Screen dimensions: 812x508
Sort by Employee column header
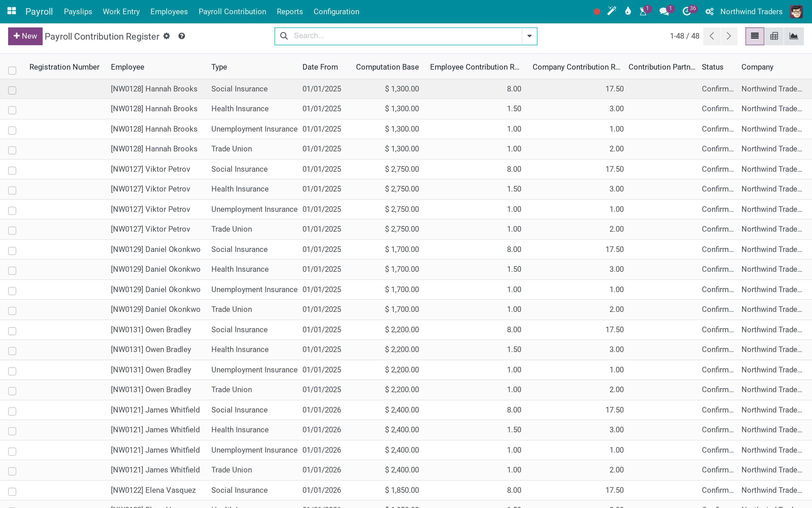coord(127,67)
